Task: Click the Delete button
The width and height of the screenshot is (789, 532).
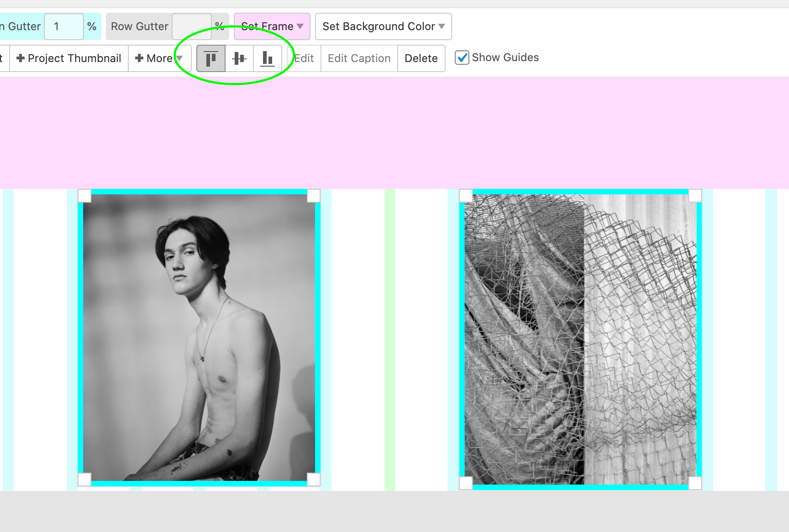Action: pyautogui.click(x=421, y=58)
